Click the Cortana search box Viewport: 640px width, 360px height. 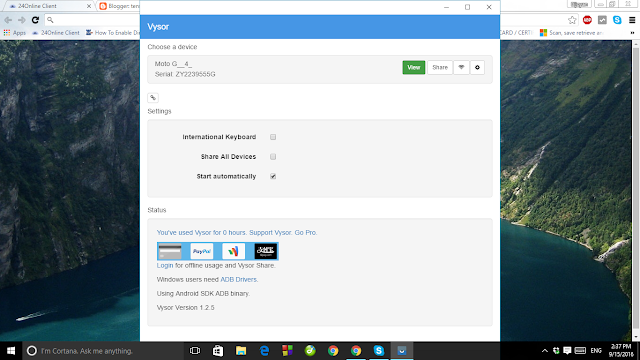click(103, 351)
